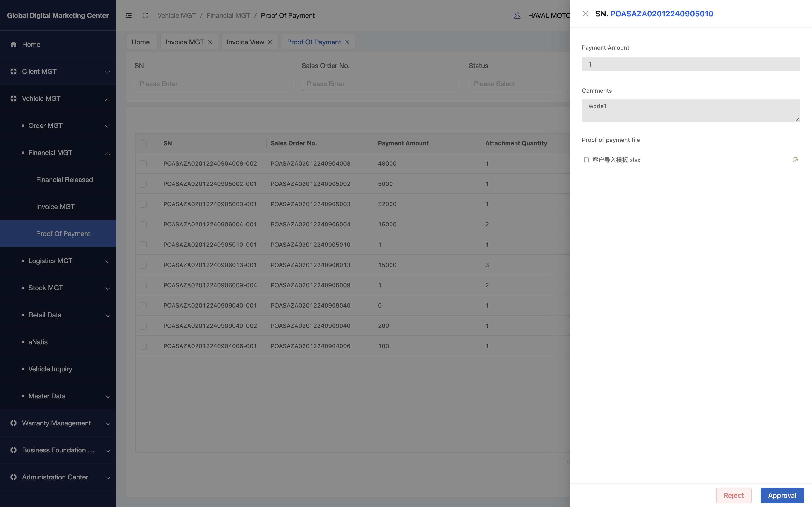Click the xlsx attachment file icon
Image resolution: width=812 pixels, height=507 pixels.
tap(586, 160)
